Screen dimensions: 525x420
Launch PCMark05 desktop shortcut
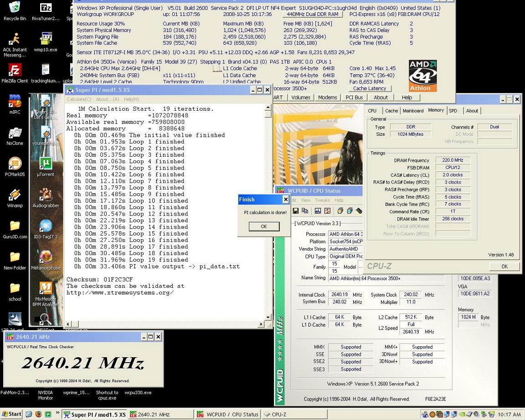15,166
